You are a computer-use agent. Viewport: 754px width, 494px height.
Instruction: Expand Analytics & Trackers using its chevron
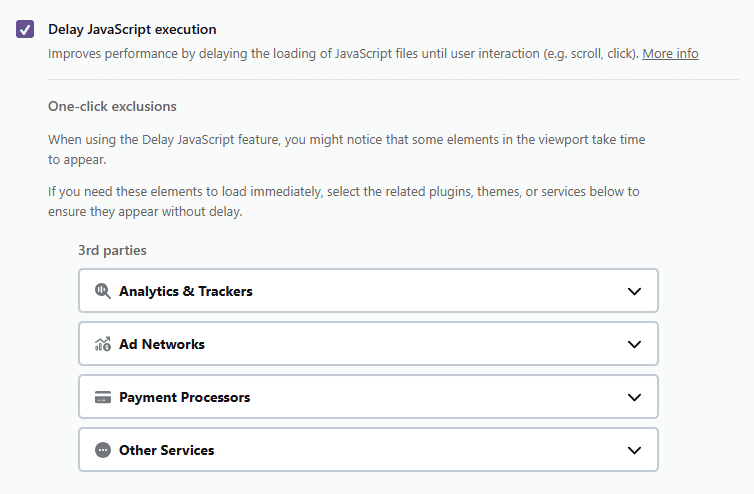coord(634,291)
